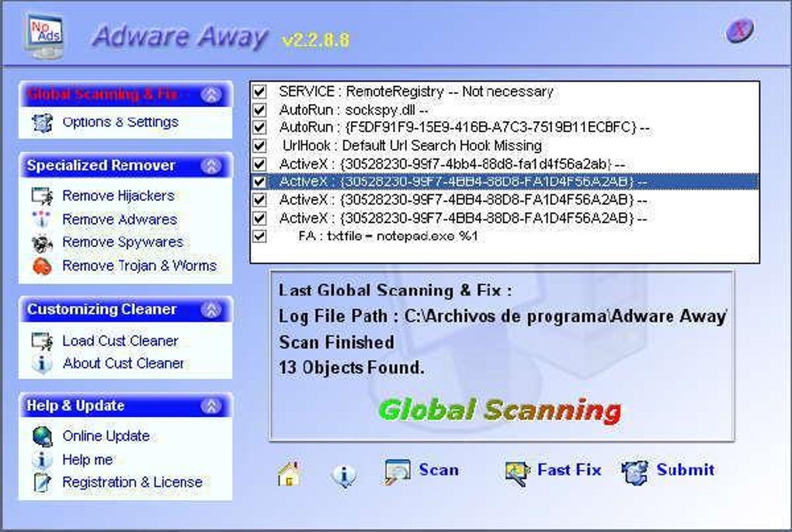Image resolution: width=792 pixels, height=532 pixels.
Task: Collapse the Global Scanning & Fix panel
Action: coord(211,95)
